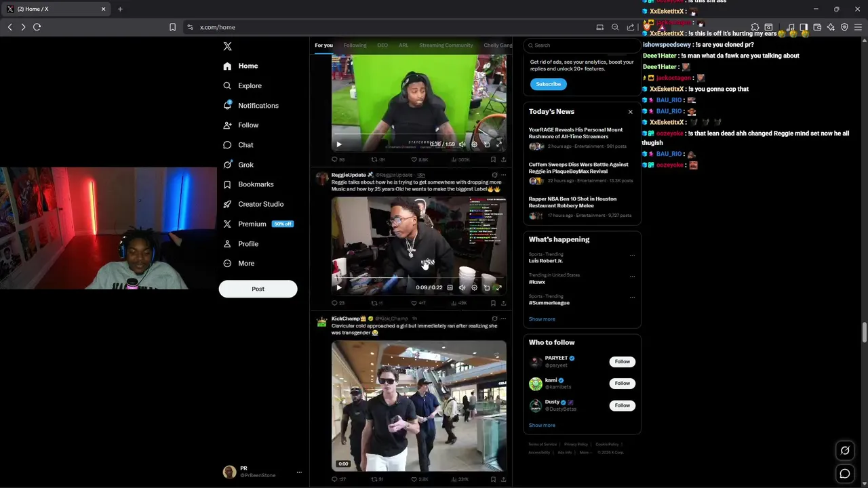Screen dimensions: 868x488
Task: Open account menu dots next to PR
Action: click(299, 472)
